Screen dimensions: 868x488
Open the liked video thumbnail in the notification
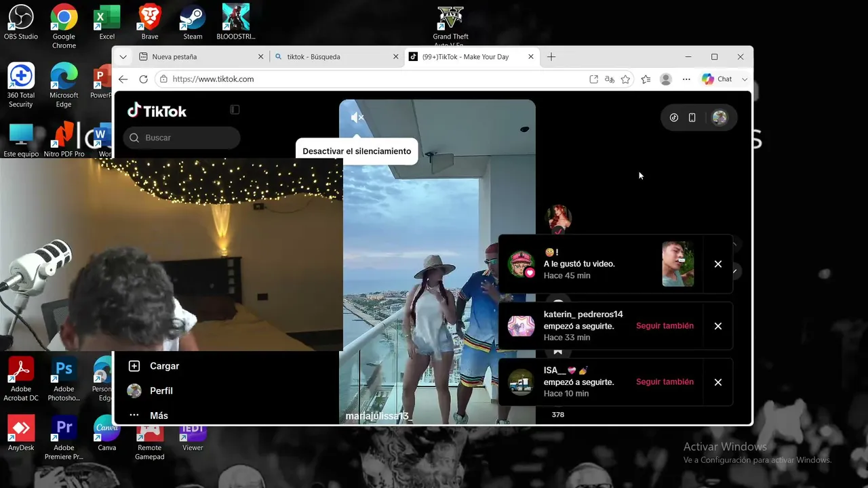click(678, 264)
